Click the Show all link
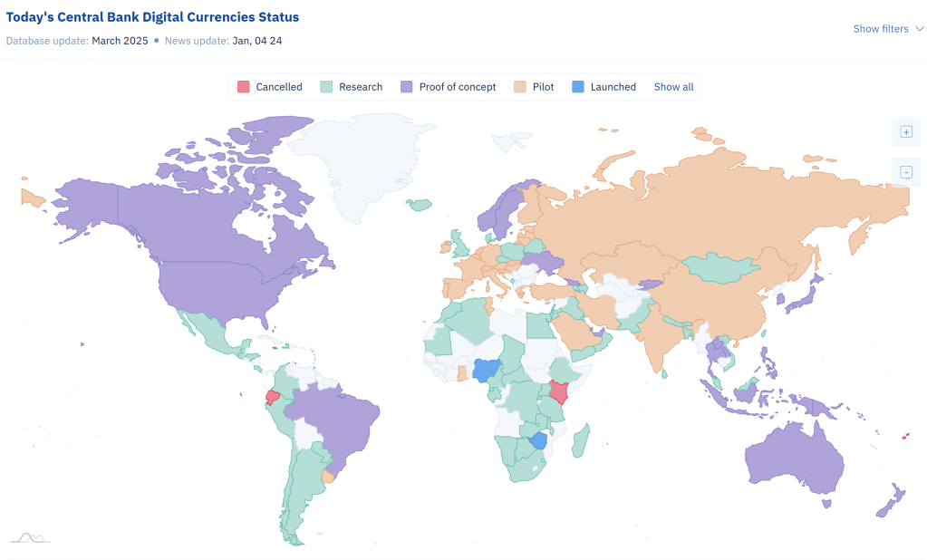The width and height of the screenshot is (927, 560). (674, 87)
